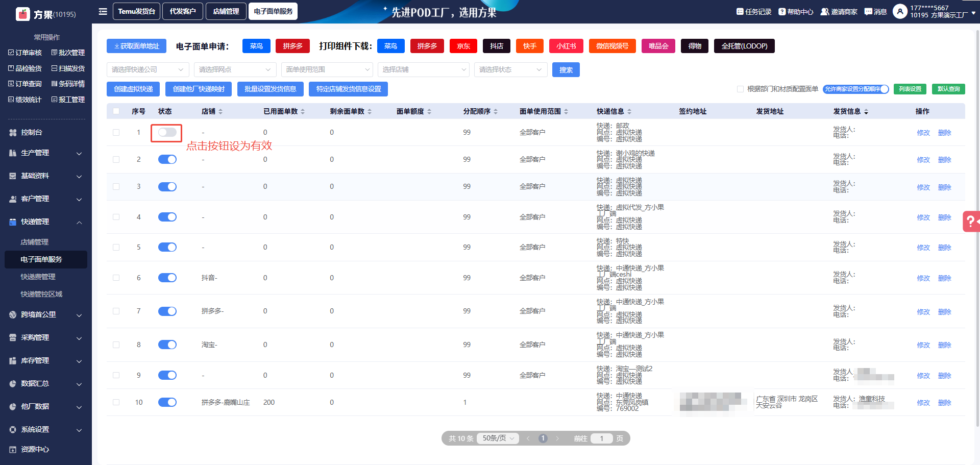Open 快递费管理 in the sidebar
Viewport: 980px width, 465px height.
click(x=38, y=277)
